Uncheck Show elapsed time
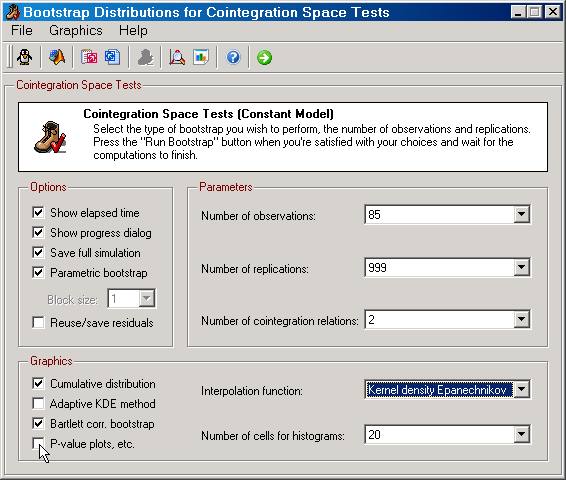The width and height of the screenshot is (566, 480). (x=38, y=212)
